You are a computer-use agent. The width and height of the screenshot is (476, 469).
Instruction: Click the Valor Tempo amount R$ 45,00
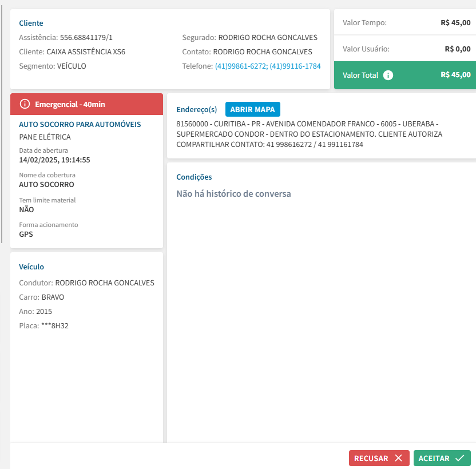tap(455, 23)
